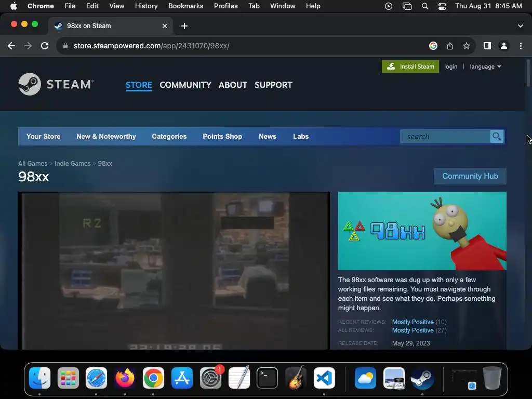Open Launchpad from the dock
The image size is (532, 399).
tap(68, 378)
